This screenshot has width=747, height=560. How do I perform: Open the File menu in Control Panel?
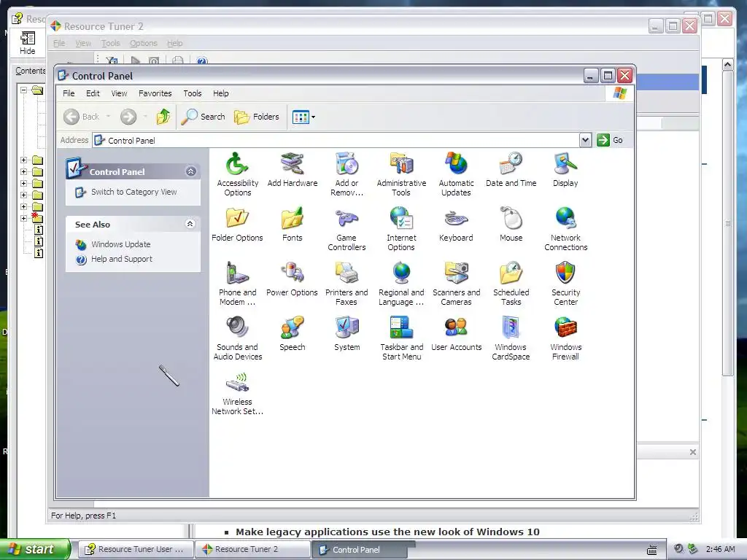(69, 93)
